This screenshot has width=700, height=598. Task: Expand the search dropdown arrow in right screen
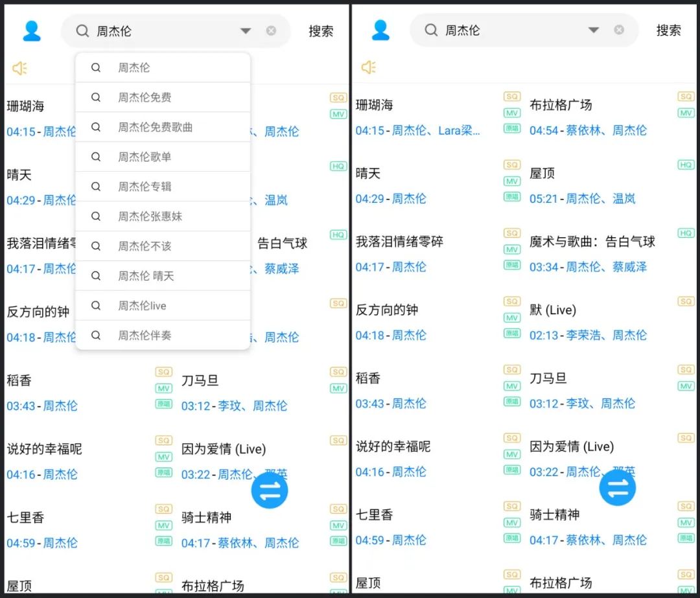(593, 30)
